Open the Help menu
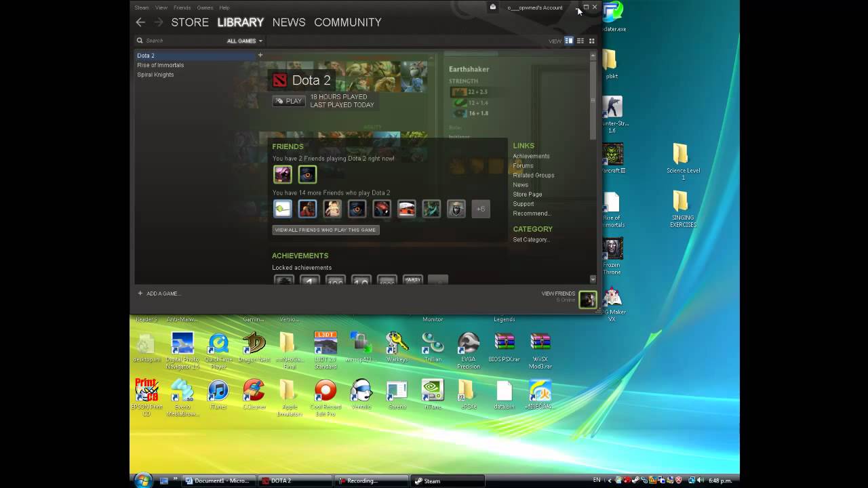Image resolution: width=868 pixels, height=488 pixels. (x=224, y=7)
